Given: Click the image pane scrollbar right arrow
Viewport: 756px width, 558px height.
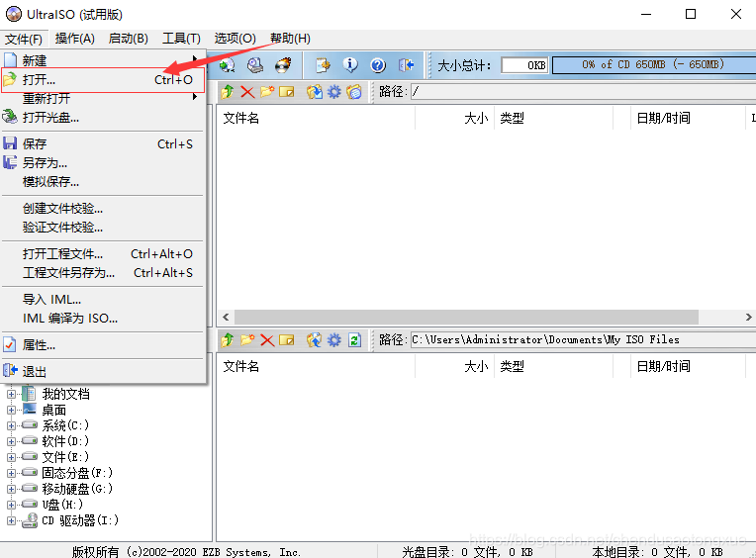Looking at the screenshot, I should click(x=748, y=317).
